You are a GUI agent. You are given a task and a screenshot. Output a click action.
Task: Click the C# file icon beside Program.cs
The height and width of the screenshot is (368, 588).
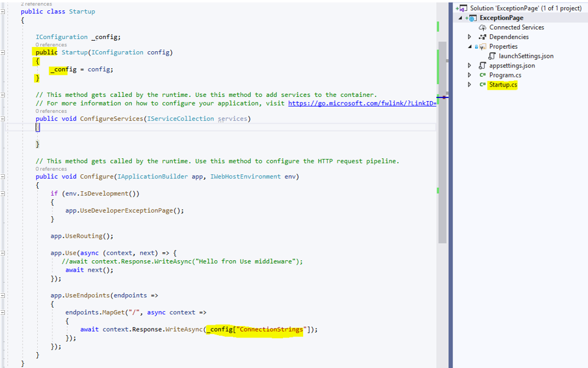483,74
